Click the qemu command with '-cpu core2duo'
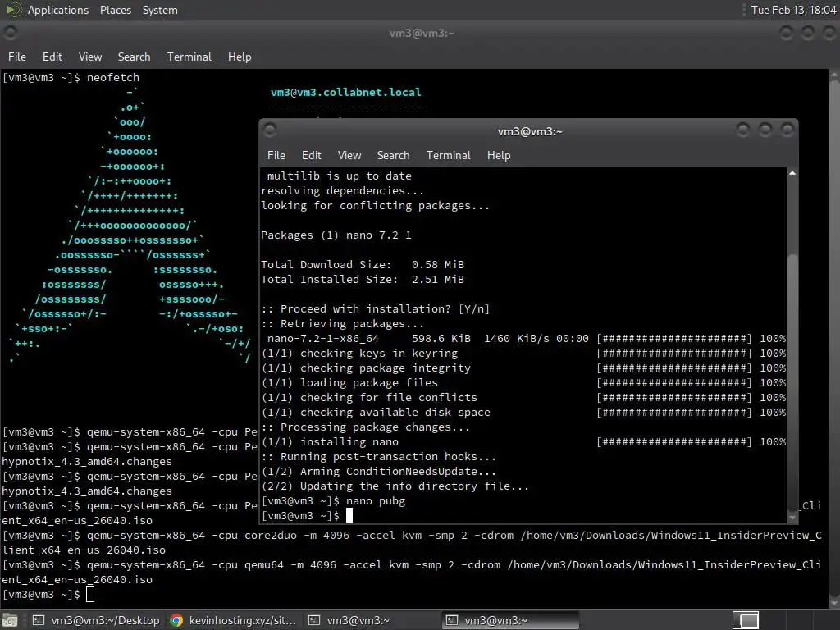The height and width of the screenshot is (630, 840). coord(412,543)
